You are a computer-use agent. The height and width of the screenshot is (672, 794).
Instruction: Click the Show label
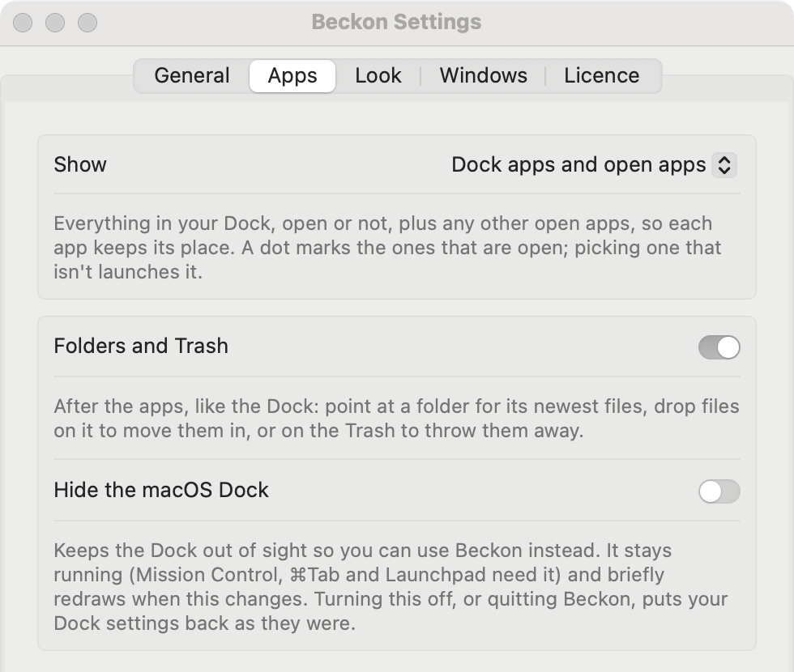tap(80, 165)
